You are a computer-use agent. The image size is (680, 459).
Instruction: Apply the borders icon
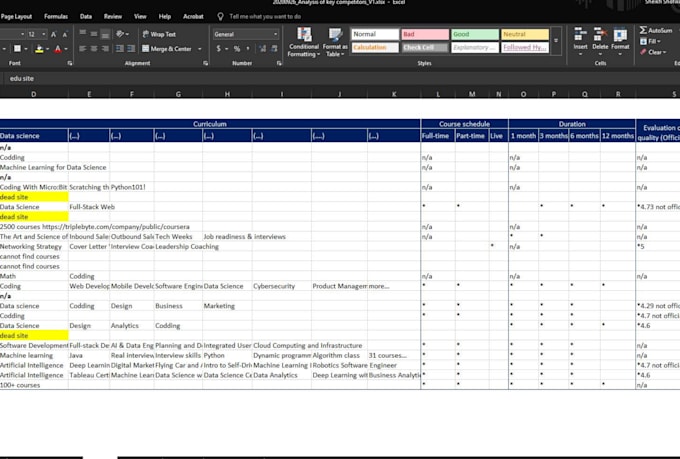(17, 49)
